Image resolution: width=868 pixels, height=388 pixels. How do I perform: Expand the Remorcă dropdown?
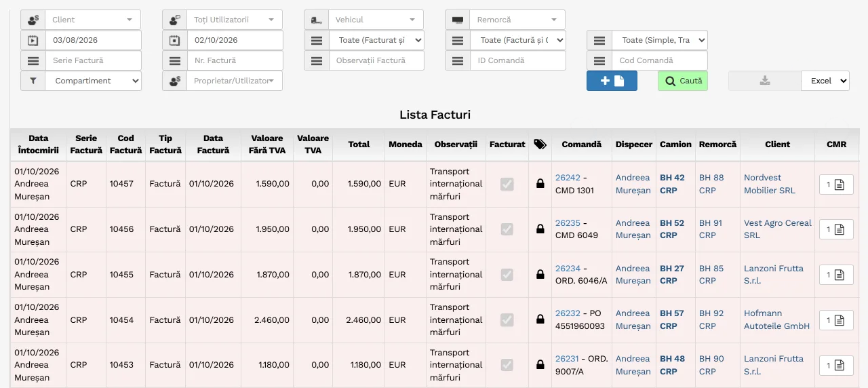point(517,20)
